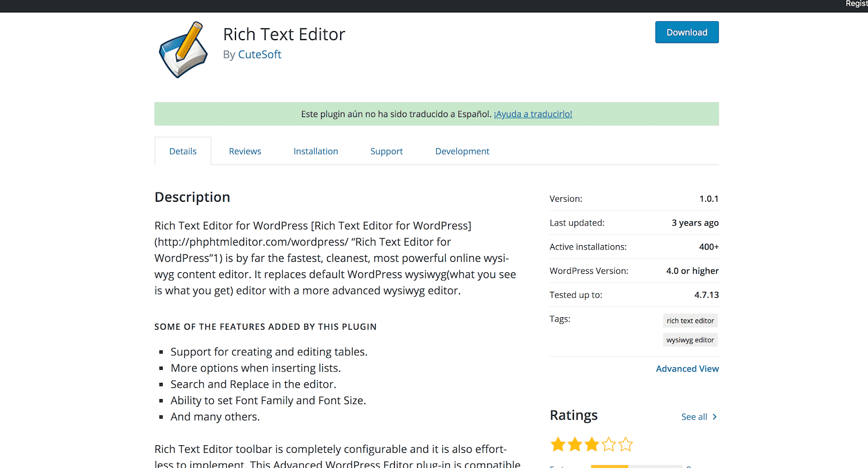
Task: Click the Rich Text Editor plugin logo
Action: pyautogui.click(x=183, y=49)
